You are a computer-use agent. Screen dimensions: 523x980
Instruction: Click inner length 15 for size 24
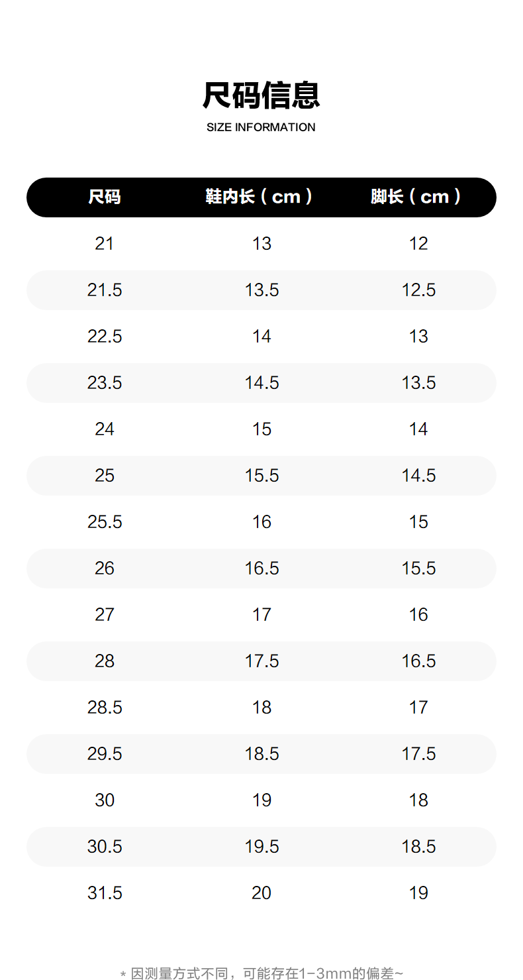tap(261, 429)
